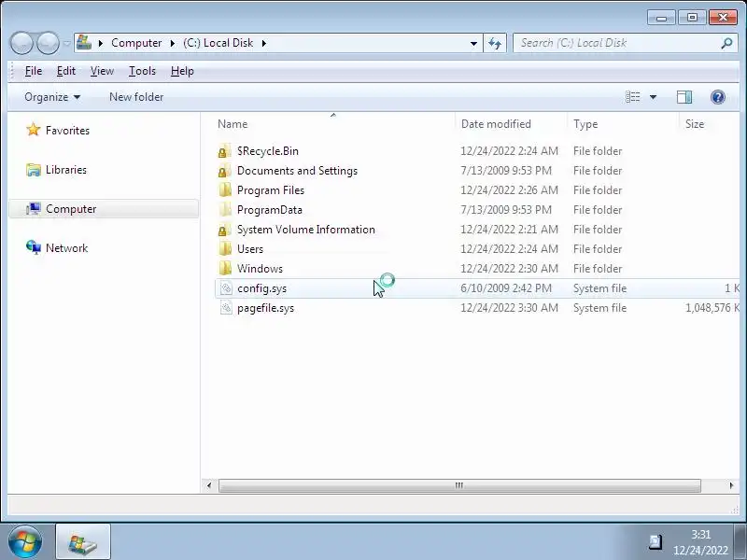Image resolution: width=747 pixels, height=560 pixels.
Task: Select Network in the navigation pane
Action: click(x=66, y=248)
